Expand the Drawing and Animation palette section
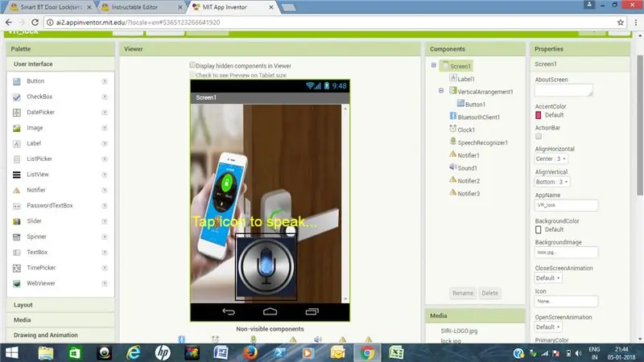644x362 pixels. 60,335
